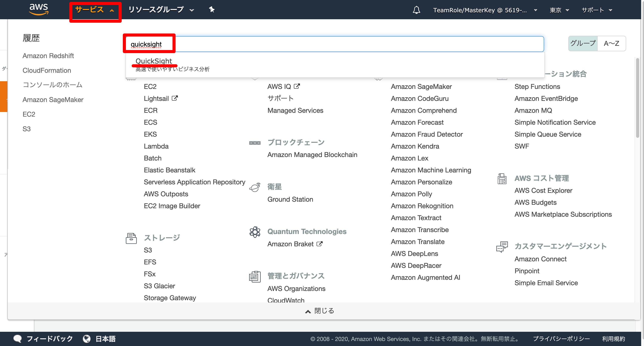Open コンソールのホーム from history
Viewport: 644px width, 346px height.
coord(53,85)
